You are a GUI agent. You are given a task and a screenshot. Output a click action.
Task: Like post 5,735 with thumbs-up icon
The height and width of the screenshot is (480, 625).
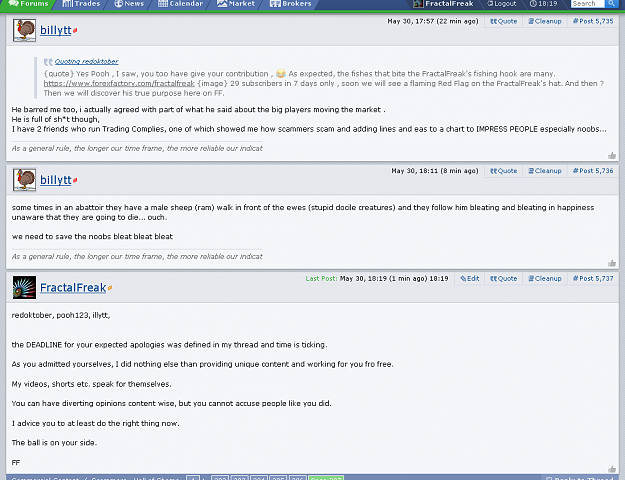click(x=612, y=155)
